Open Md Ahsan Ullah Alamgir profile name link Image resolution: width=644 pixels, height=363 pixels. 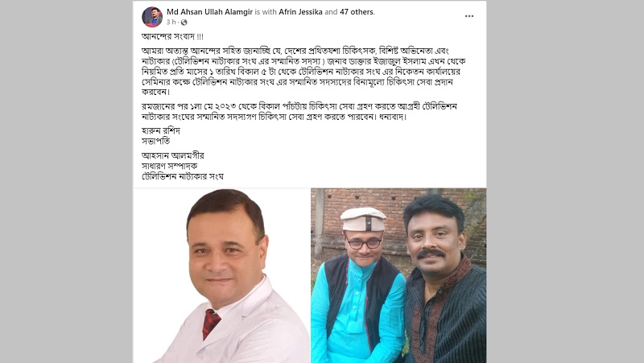click(209, 12)
